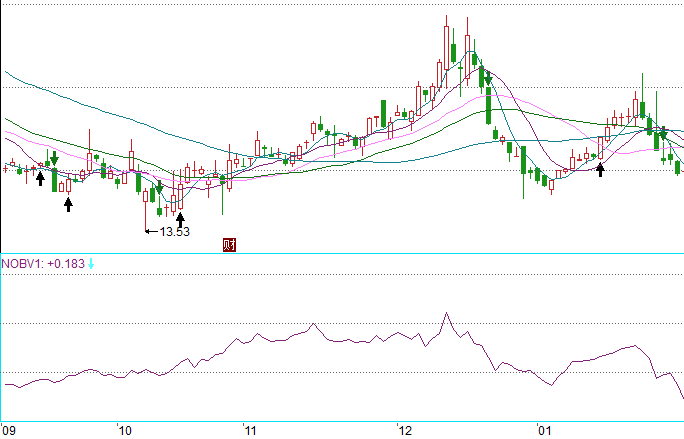The image size is (684, 439).
Task: Select the '10 month axis label
Action: pos(124,431)
